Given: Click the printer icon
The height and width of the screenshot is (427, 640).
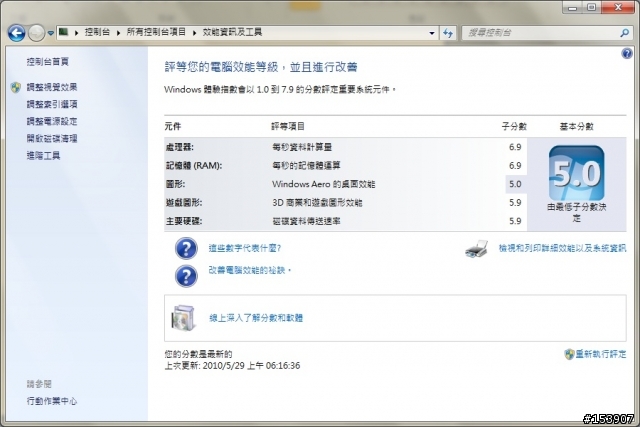Looking at the screenshot, I should tap(476, 249).
